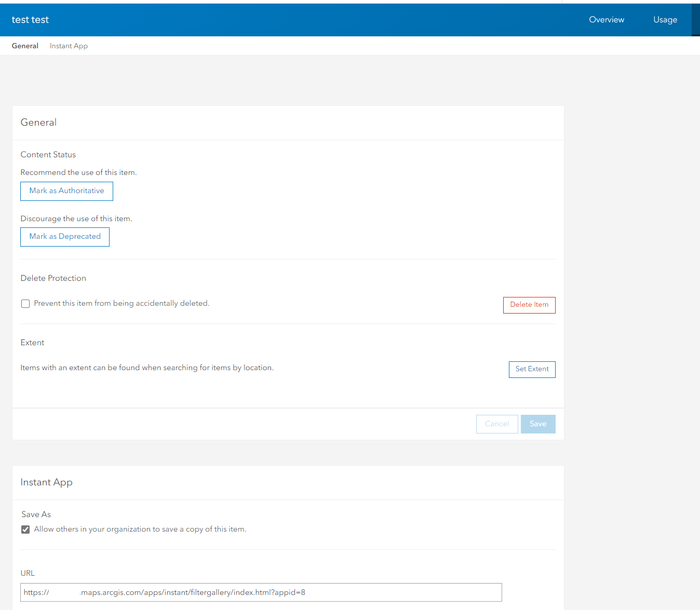Click the Instant App section heading
The image size is (700, 610).
pos(46,482)
